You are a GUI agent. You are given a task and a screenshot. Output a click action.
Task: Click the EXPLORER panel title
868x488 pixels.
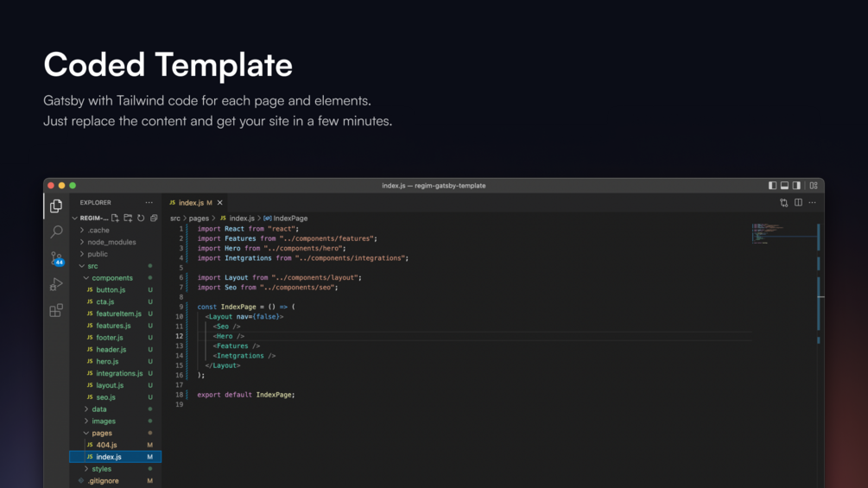point(95,202)
